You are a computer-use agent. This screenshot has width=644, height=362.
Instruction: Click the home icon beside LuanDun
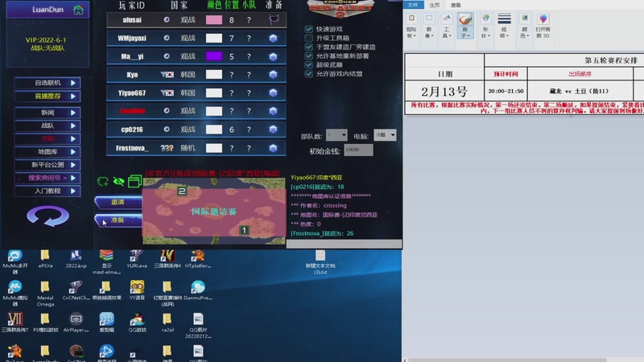click(x=78, y=10)
